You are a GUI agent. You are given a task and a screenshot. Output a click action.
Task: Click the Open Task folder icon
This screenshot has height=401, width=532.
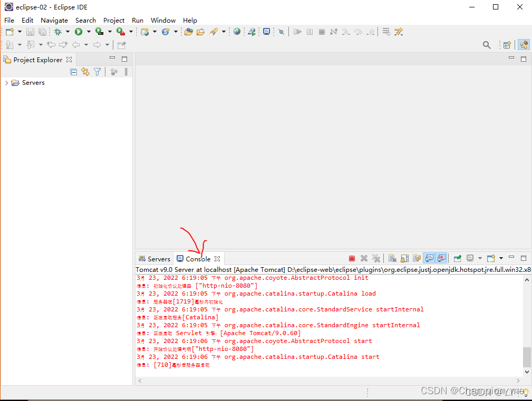[200, 32]
